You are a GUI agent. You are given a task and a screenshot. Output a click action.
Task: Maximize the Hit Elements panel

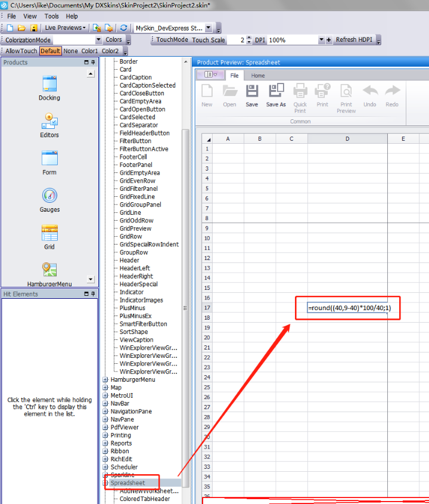tap(86, 294)
